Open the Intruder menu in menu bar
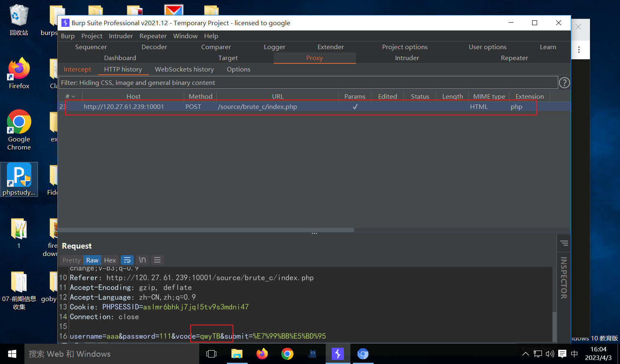Screen dimensions: 620x364 (121, 36)
